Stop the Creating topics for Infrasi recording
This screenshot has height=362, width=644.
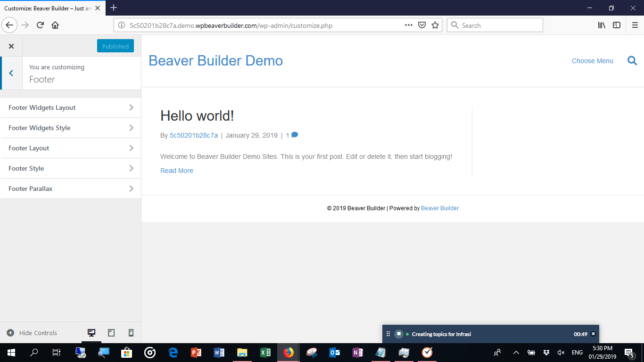point(399,334)
